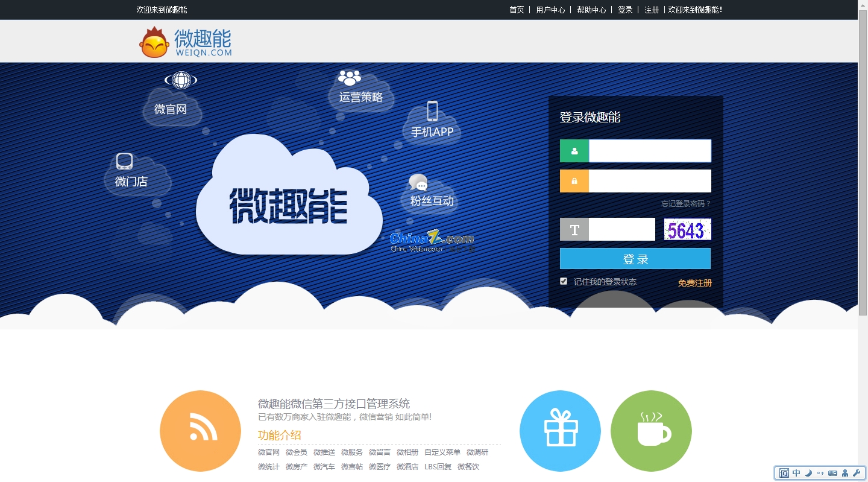Click the 微官网 feature link
The image size is (868, 482).
269,452
